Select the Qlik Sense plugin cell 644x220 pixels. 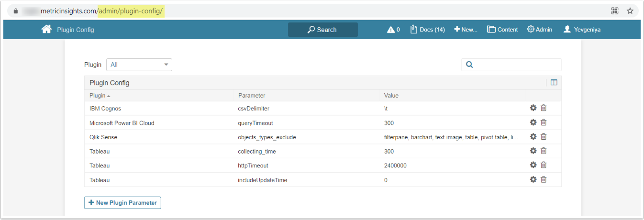pyautogui.click(x=103, y=137)
